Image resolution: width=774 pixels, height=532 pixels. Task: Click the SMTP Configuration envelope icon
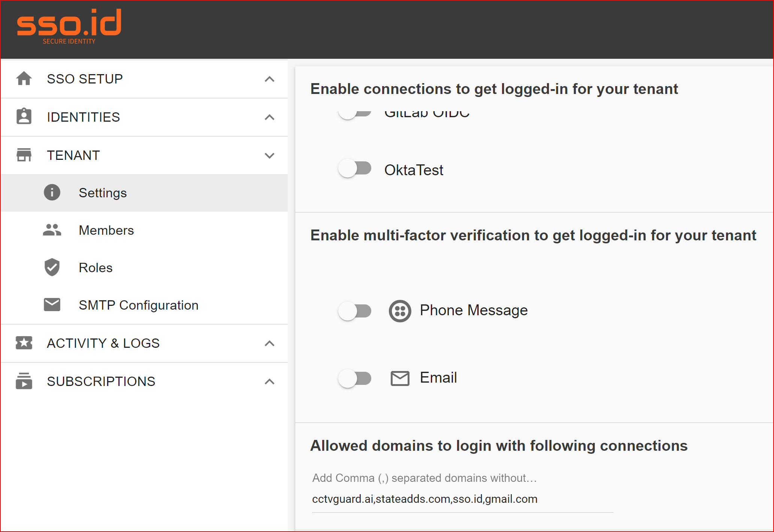click(x=52, y=305)
